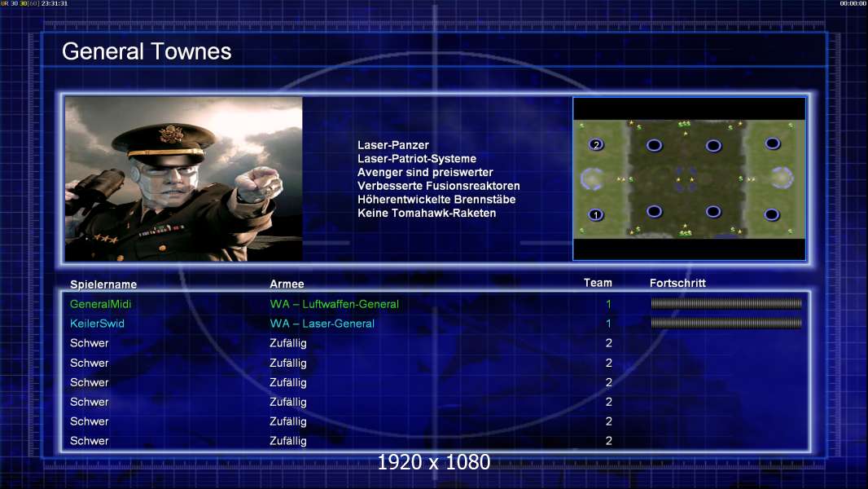Pick the empty start slot right of slot 2
868x489 pixels.
pos(655,145)
